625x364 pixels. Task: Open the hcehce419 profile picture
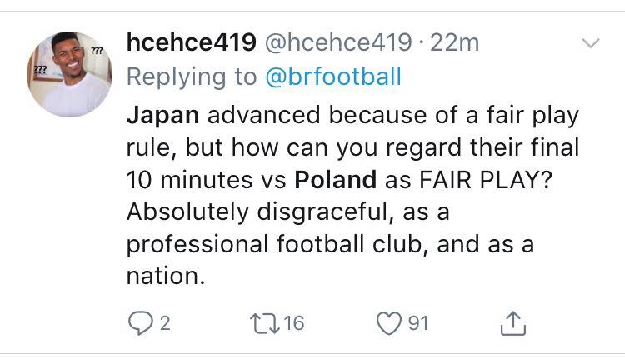pos(69,74)
